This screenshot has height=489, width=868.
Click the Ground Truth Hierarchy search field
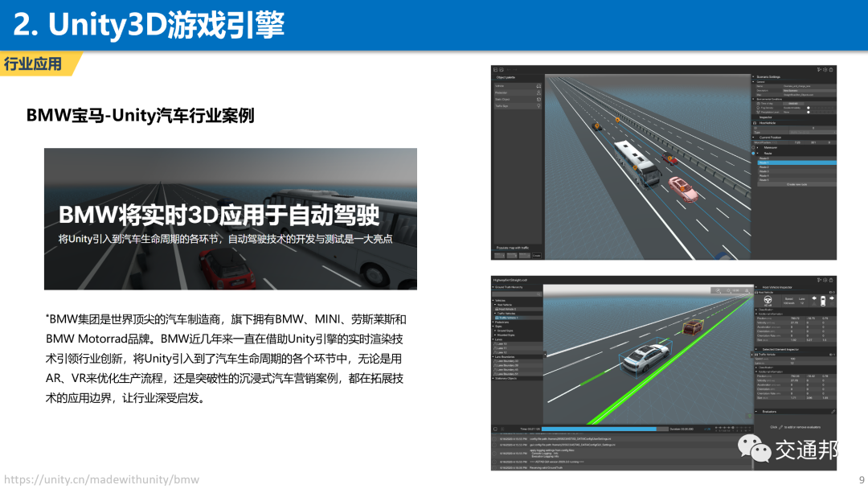tap(517, 294)
